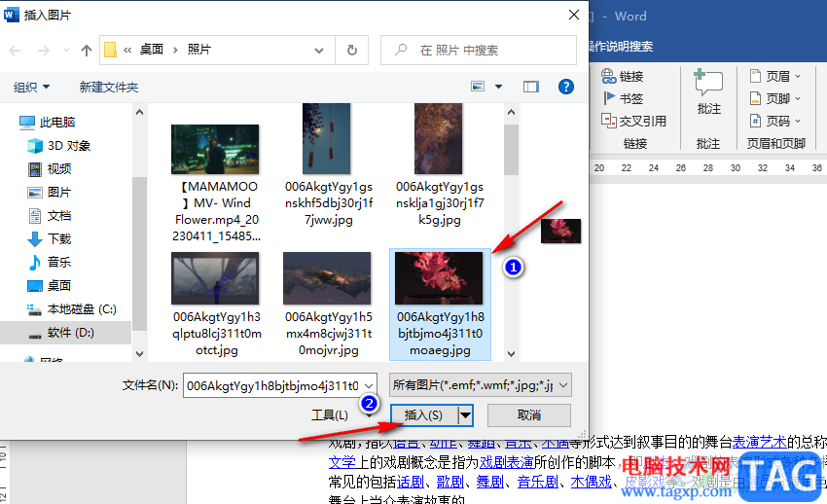Open the 所有图片 file type dropdown
The width and height of the screenshot is (827, 504).
pos(481,385)
